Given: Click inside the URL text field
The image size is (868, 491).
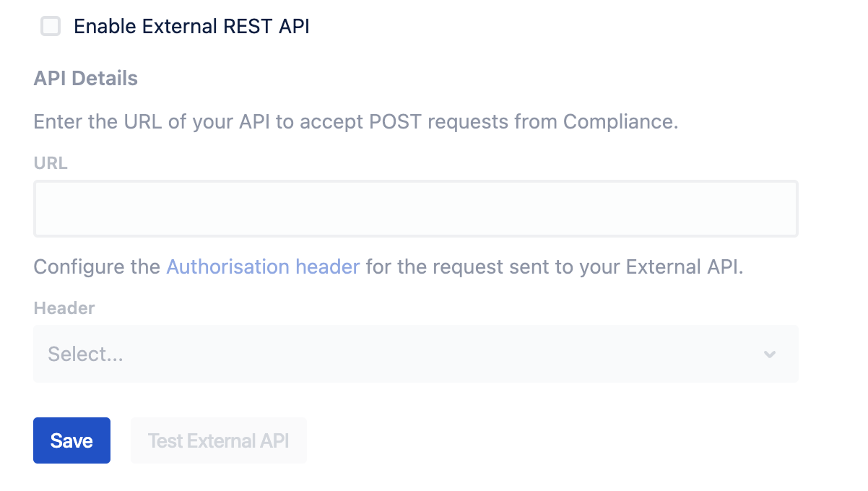Looking at the screenshot, I should click(415, 209).
